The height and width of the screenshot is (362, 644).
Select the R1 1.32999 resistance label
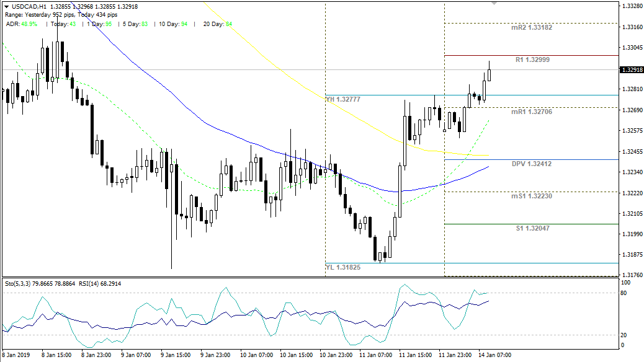[532, 60]
